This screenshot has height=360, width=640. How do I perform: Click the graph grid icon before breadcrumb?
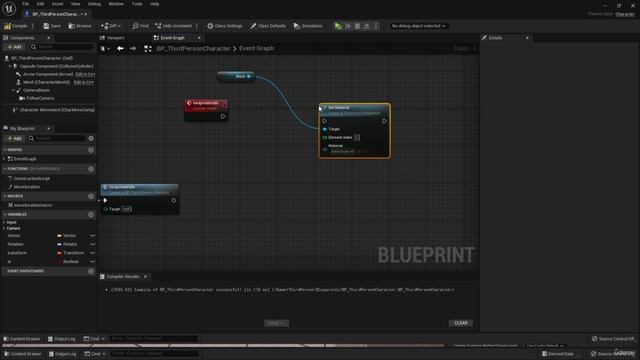point(148,49)
